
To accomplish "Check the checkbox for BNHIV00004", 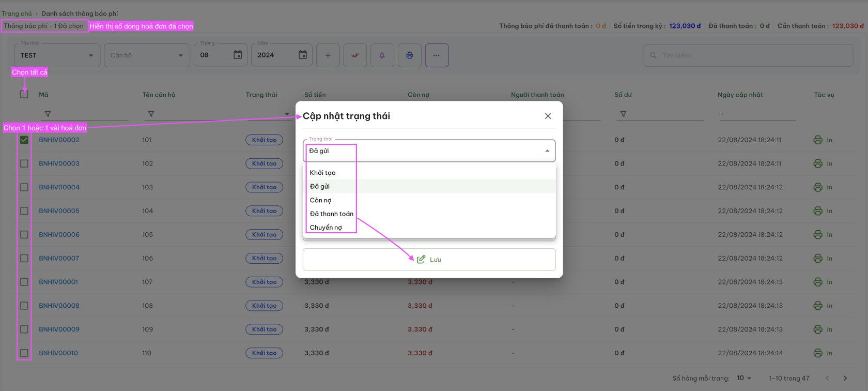I will tap(24, 187).
